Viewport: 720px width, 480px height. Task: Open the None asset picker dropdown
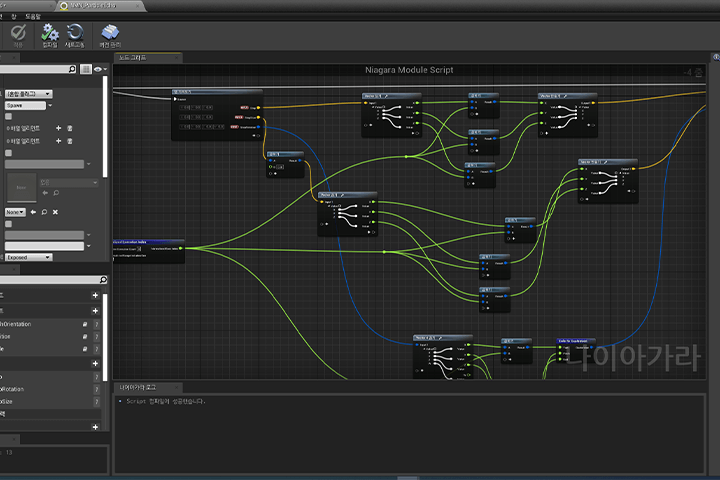tap(15, 212)
